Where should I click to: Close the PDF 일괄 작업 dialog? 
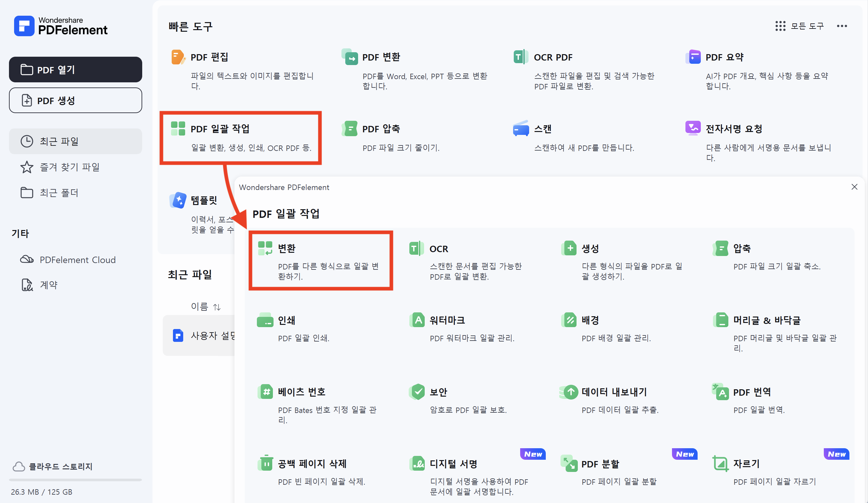pos(854,187)
